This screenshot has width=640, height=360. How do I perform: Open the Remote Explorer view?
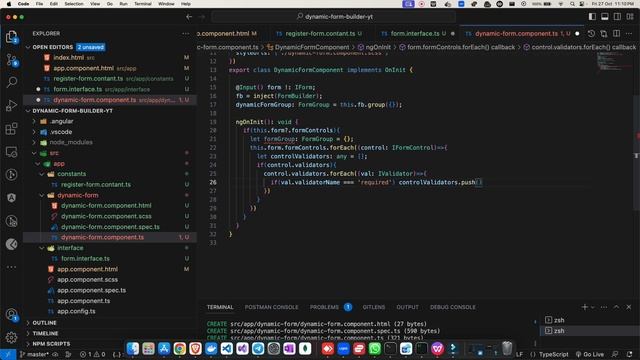[x=11, y=152]
